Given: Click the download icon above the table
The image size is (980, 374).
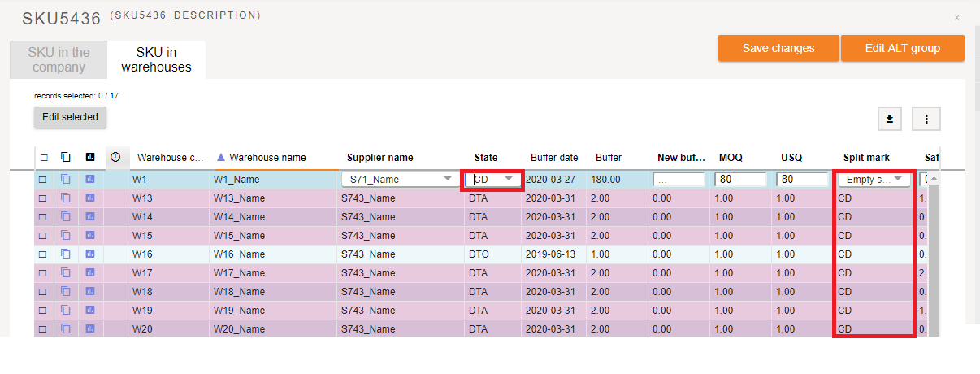Looking at the screenshot, I should click(890, 119).
